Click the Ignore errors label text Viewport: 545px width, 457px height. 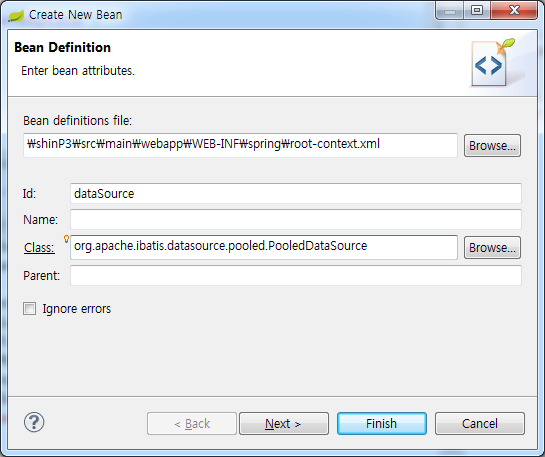(77, 309)
